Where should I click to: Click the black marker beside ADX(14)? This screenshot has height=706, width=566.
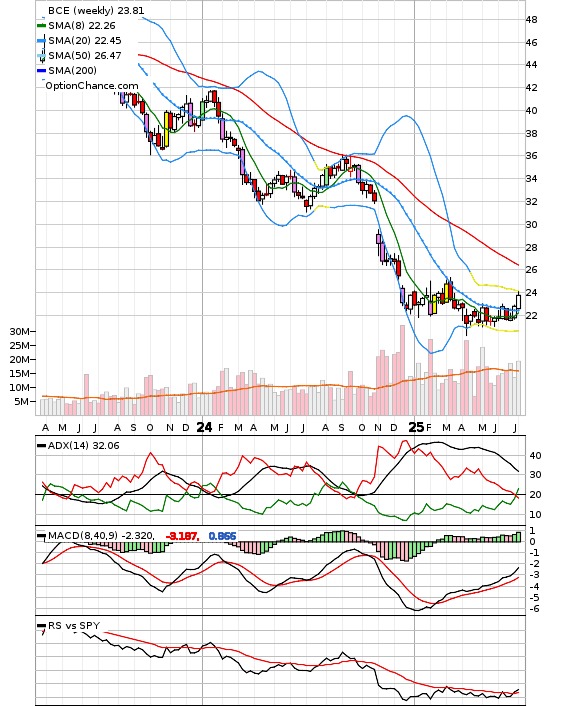click(x=41, y=446)
